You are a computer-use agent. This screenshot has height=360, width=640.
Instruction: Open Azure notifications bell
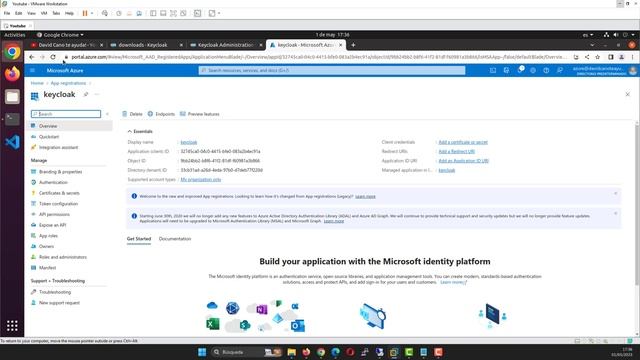pos(520,70)
